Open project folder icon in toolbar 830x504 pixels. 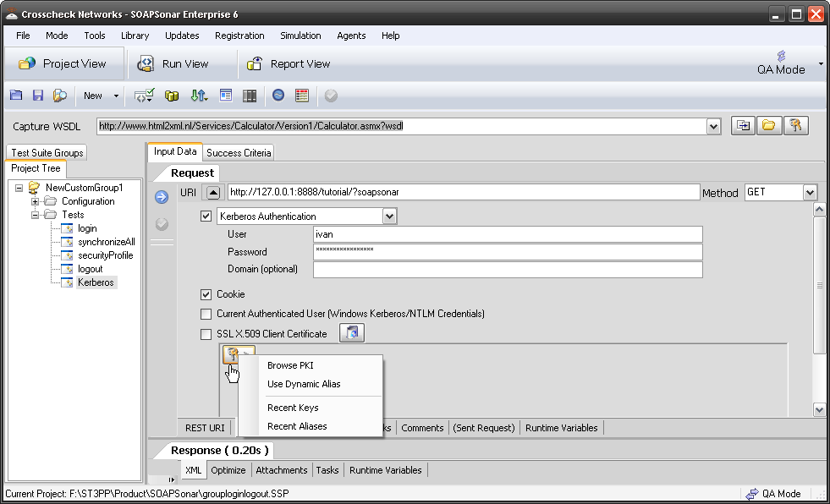point(16,96)
